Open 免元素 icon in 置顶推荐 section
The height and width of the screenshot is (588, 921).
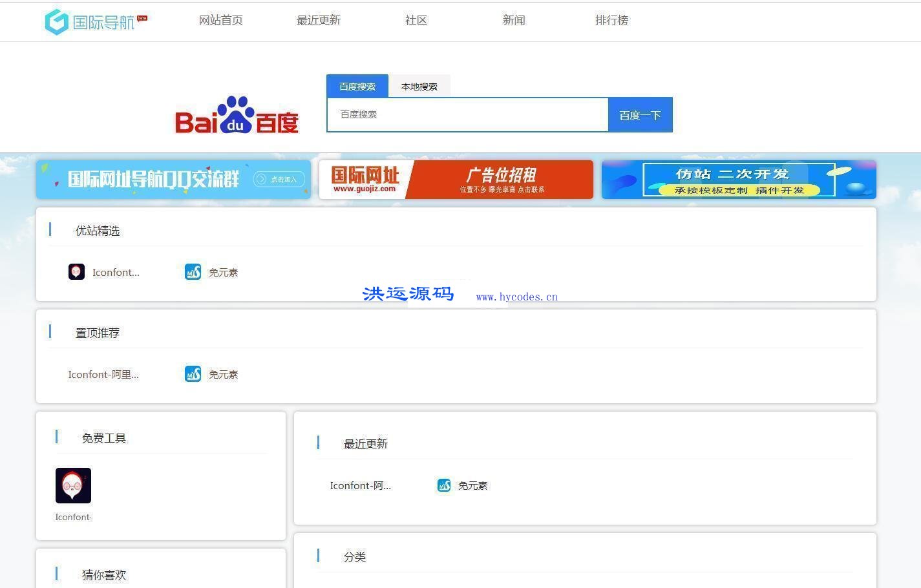(193, 374)
